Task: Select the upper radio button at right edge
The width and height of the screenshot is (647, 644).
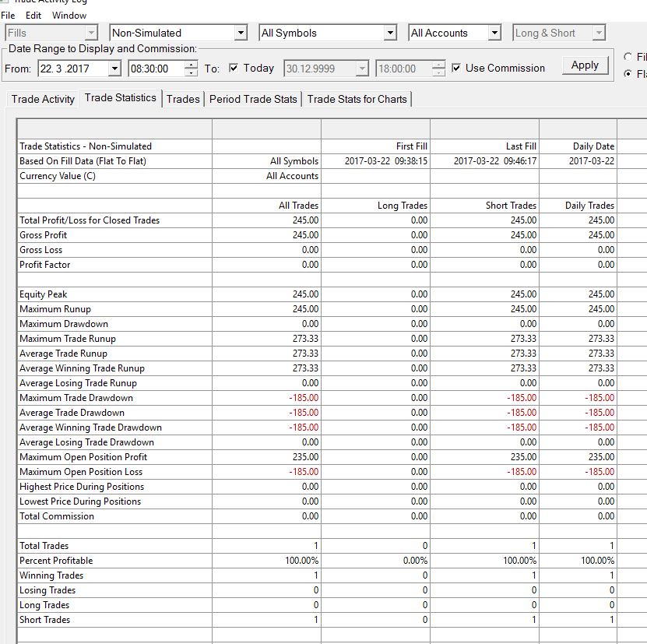Action: click(x=628, y=57)
